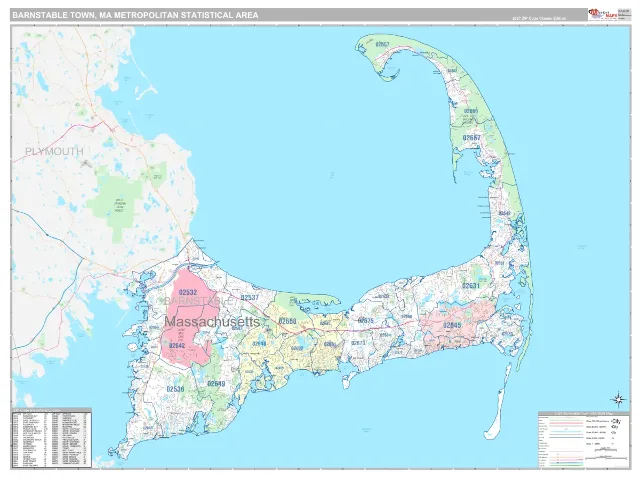This screenshot has height=480, width=640.
Task: Click the BARNSTABLE county label
Action: pyautogui.click(x=199, y=301)
